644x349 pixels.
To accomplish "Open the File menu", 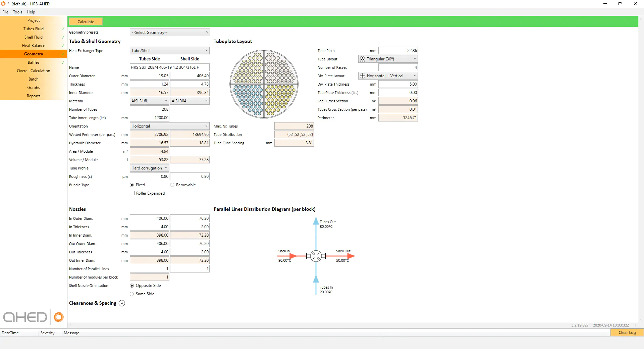I will click(x=5, y=12).
